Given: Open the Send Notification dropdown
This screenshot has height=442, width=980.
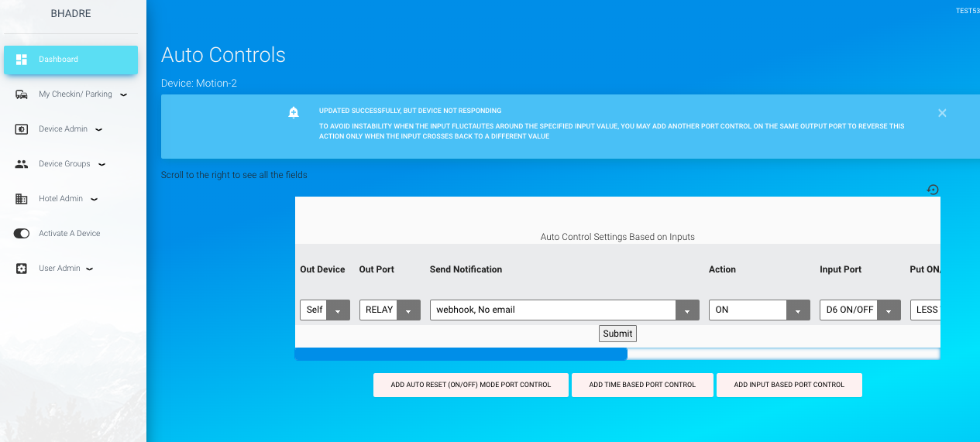Looking at the screenshot, I should [x=565, y=310].
